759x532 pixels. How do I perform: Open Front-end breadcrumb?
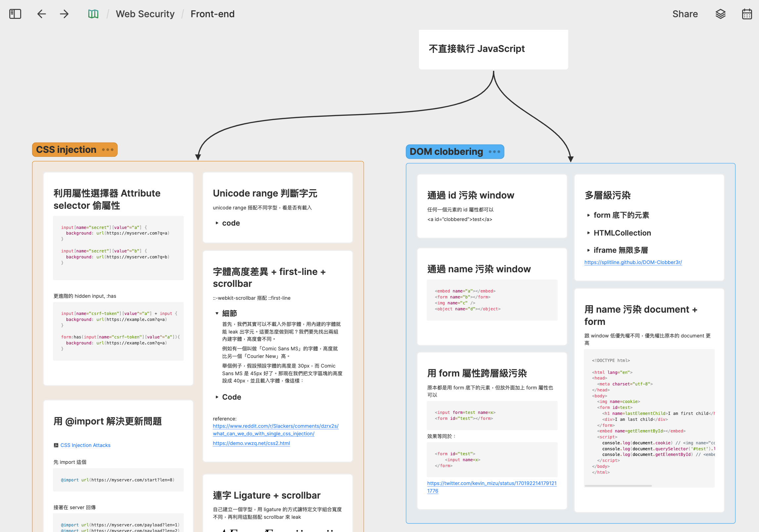(212, 14)
